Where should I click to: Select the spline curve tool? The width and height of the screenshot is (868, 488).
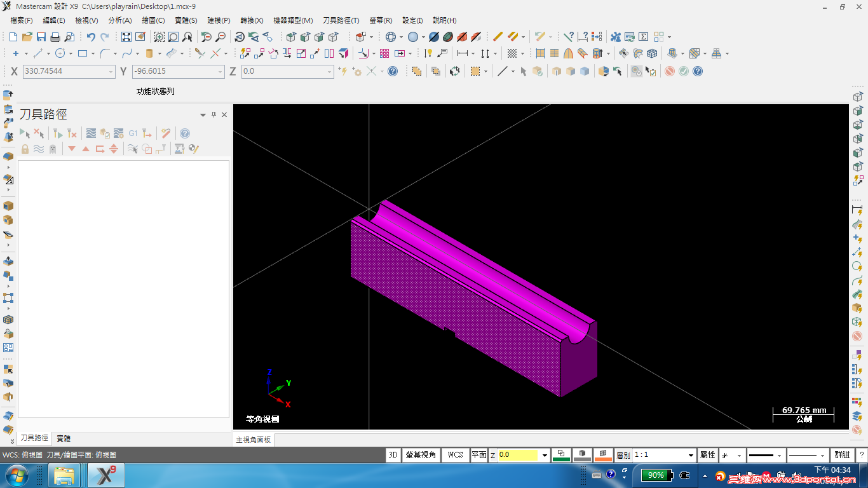[x=126, y=53]
